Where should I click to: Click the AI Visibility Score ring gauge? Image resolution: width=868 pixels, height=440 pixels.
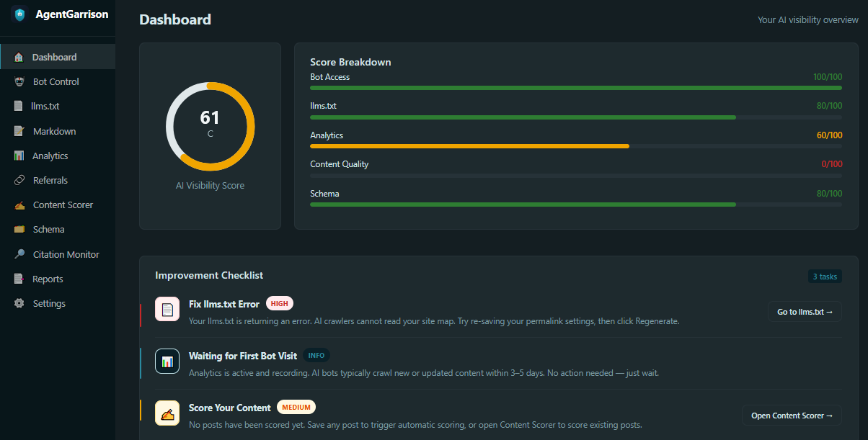pyautogui.click(x=210, y=126)
